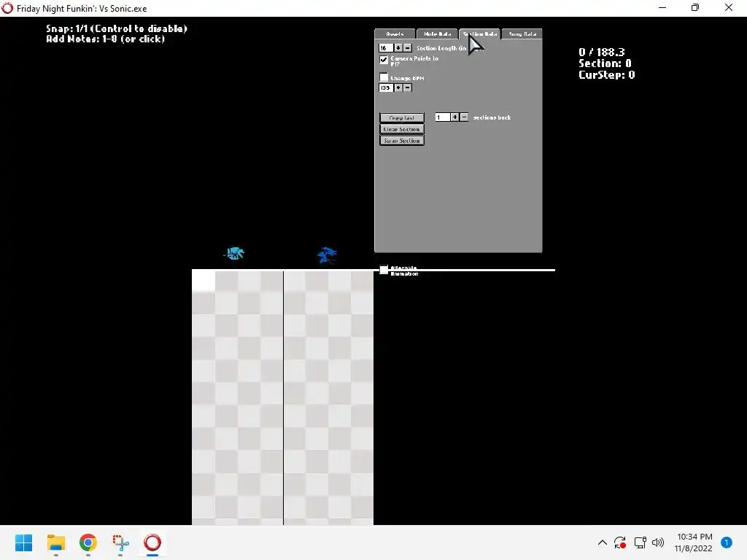Open the Windows Start menu
This screenshot has height=560, width=747.
click(x=24, y=542)
